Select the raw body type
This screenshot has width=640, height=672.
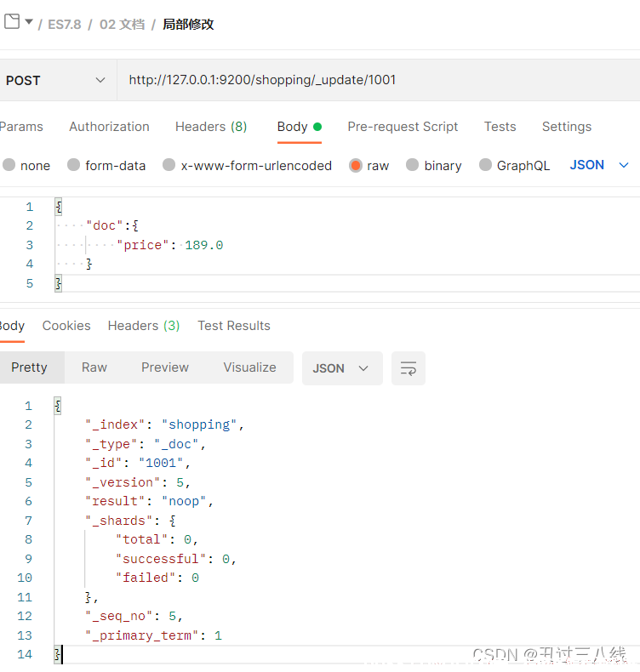[369, 165]
